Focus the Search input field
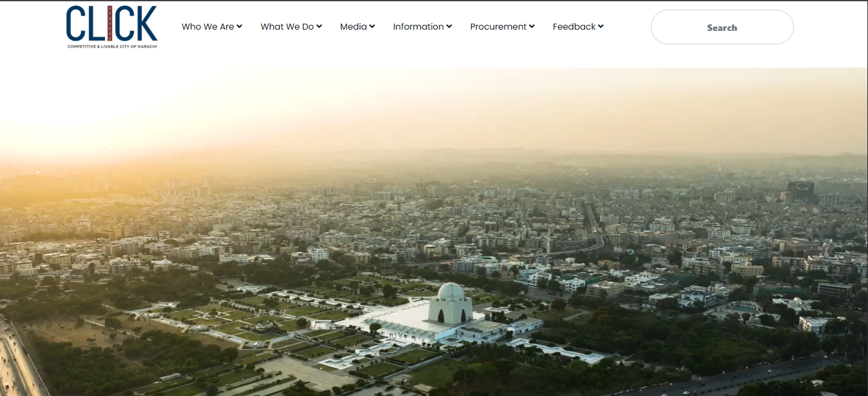The width and height of the screenshot is (868, 396). click(x=722, y=27)
